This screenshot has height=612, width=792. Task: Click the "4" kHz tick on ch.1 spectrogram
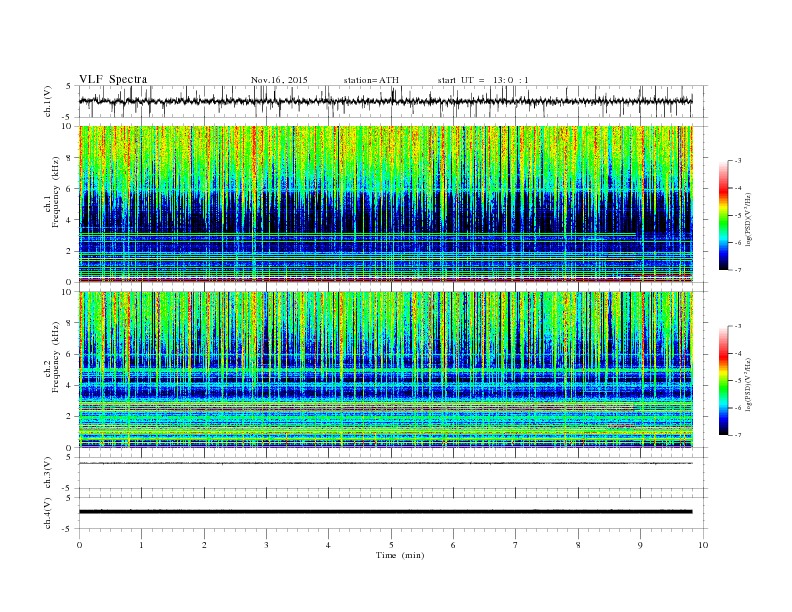point(70,220)
